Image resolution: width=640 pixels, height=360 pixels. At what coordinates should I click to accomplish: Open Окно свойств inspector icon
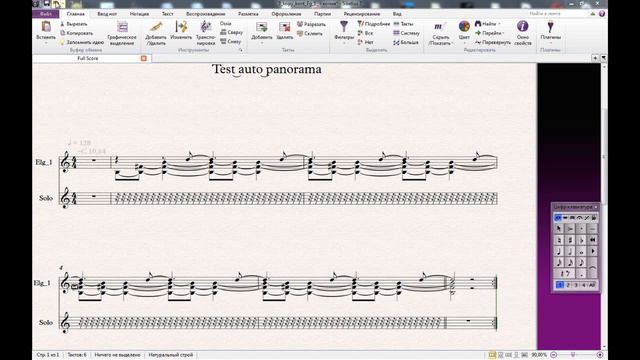[x=522, y=27]
